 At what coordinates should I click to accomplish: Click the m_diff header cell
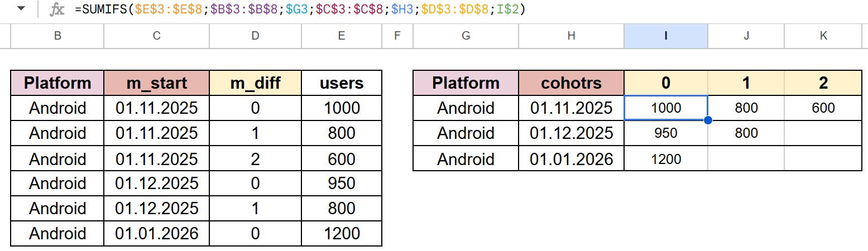(255, 83)
